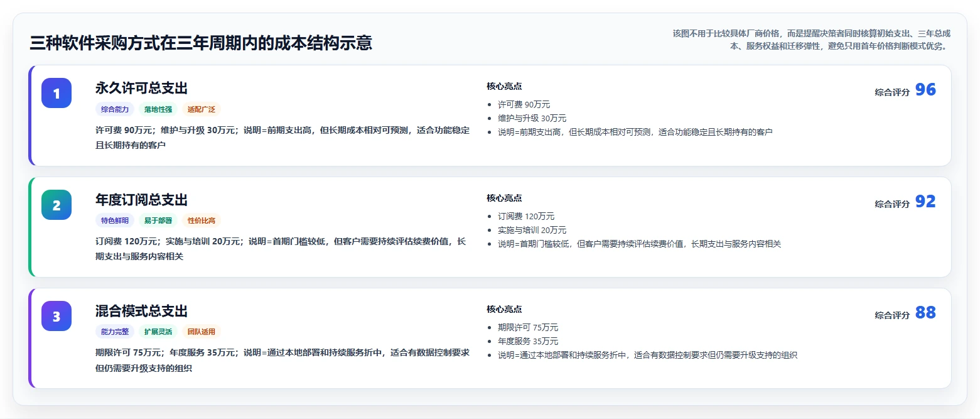Click bullet 实施与培训 20万元
The image size is (980, 419).
(x=532, y=230)
